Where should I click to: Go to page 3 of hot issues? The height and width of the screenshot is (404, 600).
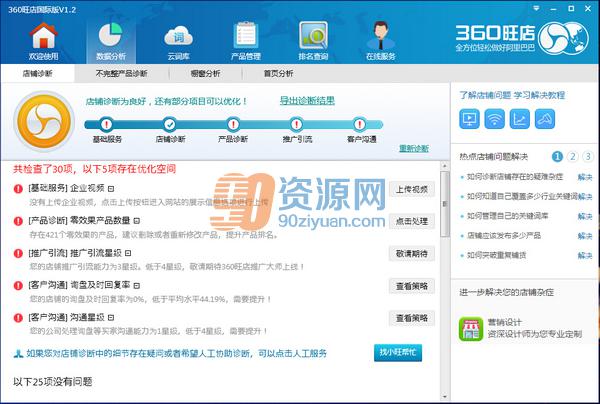tap(588, 156)
